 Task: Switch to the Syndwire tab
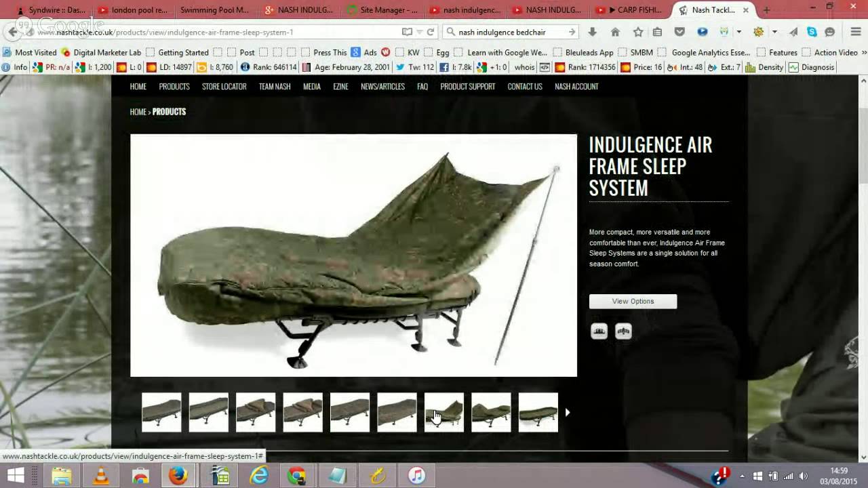(51, 10)
